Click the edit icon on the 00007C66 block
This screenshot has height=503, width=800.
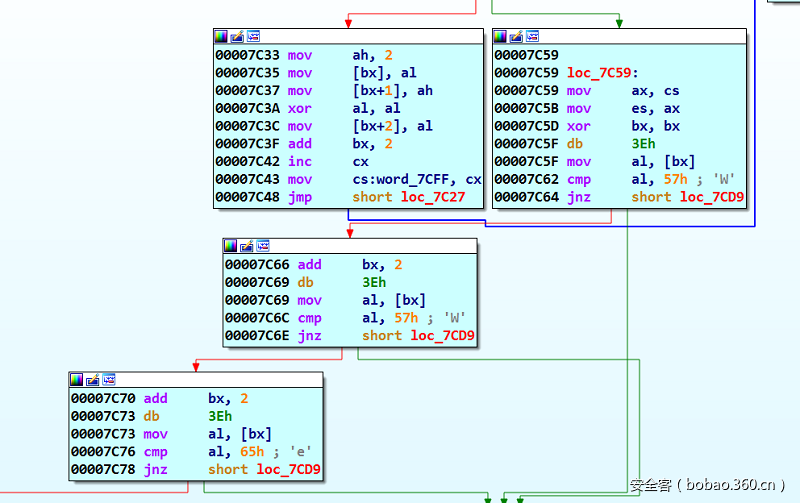[x=247, y=245]
